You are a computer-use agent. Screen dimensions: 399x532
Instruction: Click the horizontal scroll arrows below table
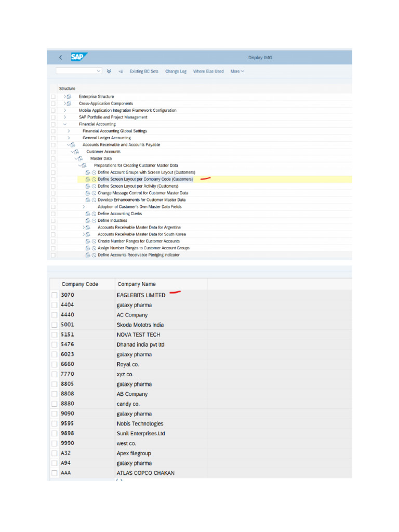pos(119,480)
